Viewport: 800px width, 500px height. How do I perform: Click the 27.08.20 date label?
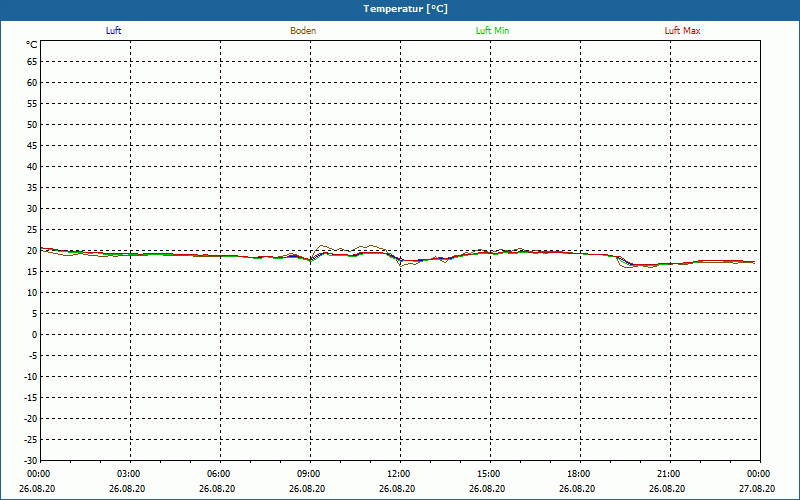(x=757, y=489)
